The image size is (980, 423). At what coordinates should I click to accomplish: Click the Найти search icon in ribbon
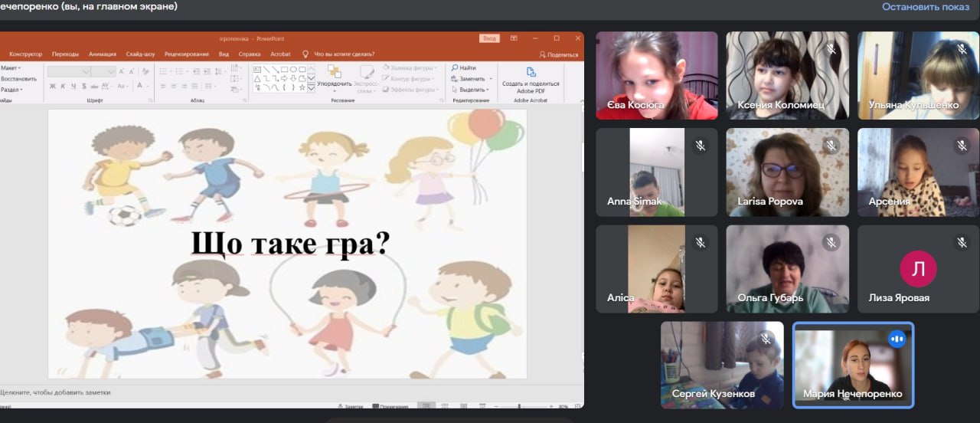(x=456, y=68)
